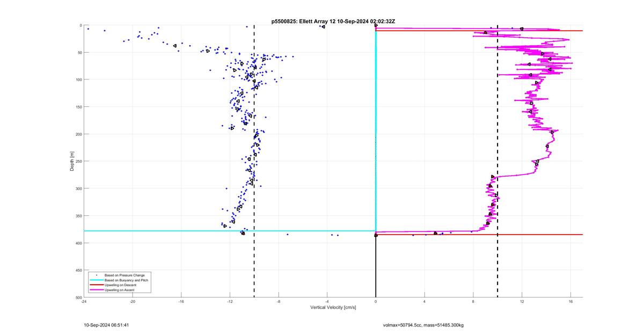Click the red line sample in legend
This screenshot has height=334, width=644.
tap(96, 285)
